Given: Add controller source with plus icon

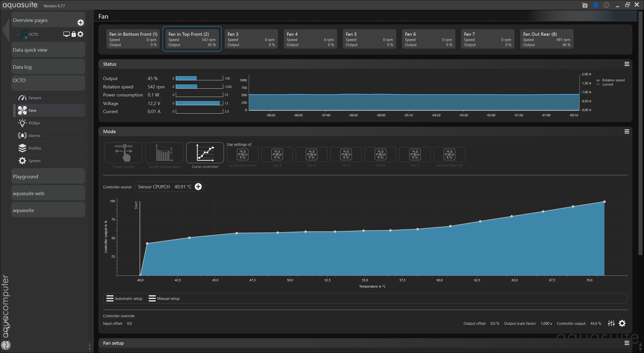Looking at the screenshot, I should tap(198, 187).
